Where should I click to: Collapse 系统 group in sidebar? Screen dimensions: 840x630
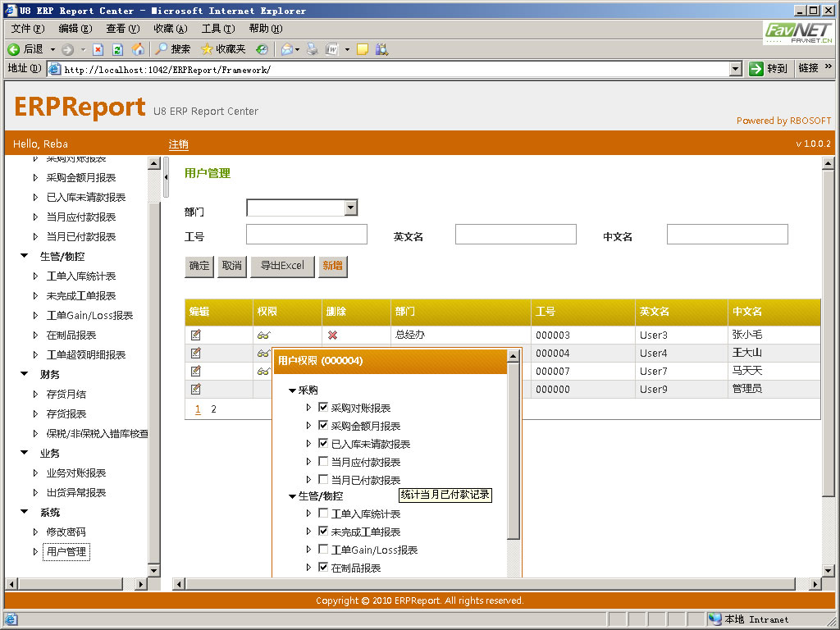coord(24,512)
